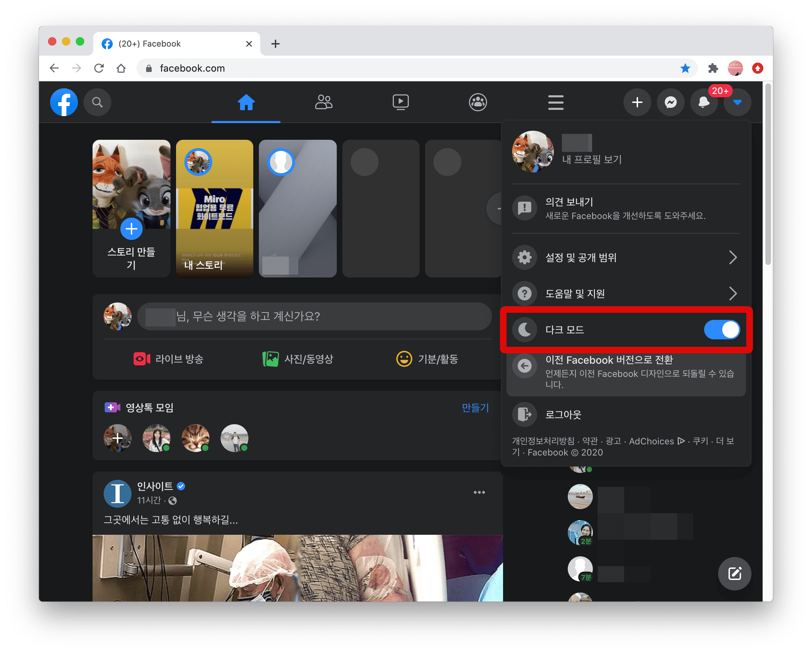Screen dimensions: 812x653
Task: Click the 로그아웃 menu entry
Action: coord(626,415)
